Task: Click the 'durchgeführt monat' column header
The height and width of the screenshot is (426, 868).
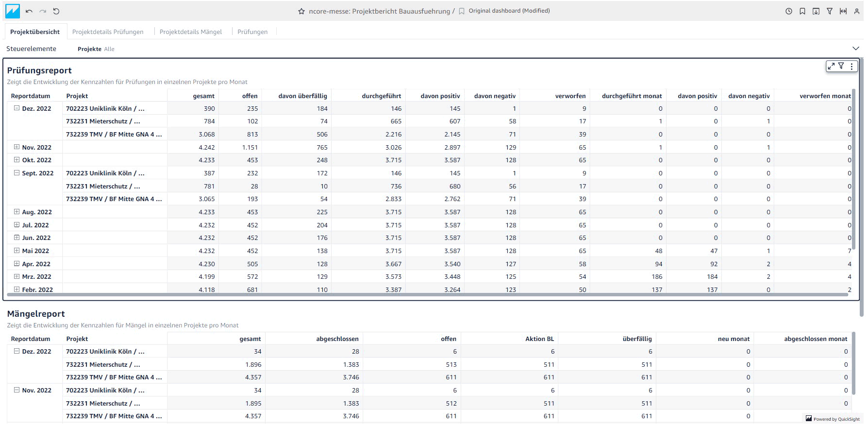Action: tap(632, 96)
